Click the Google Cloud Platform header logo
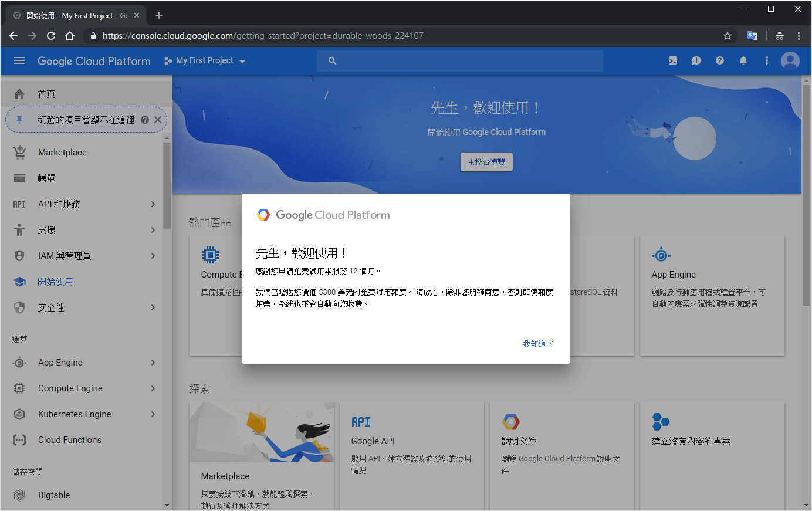The height and width of the screenshot is (511, 812). 94,61
